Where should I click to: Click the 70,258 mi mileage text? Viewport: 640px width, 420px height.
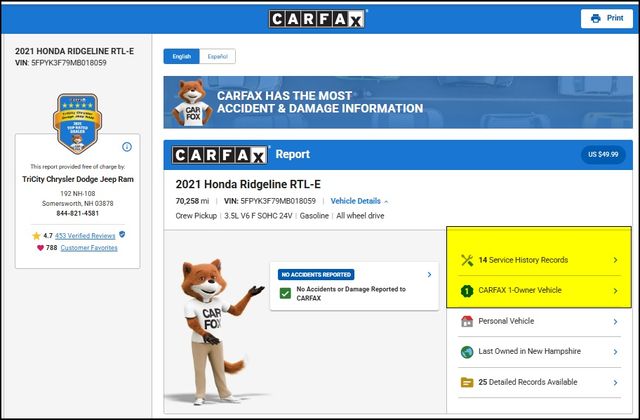pos(192,201)
